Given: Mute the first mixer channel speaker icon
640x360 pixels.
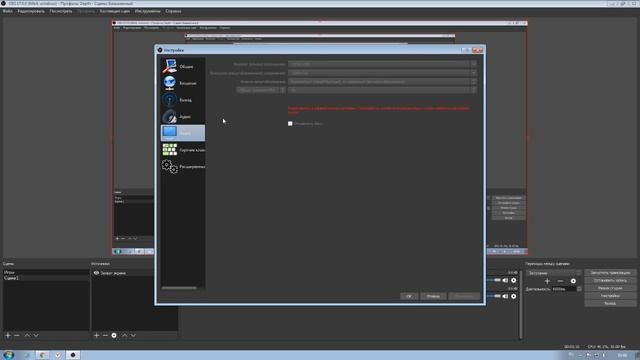Looking at the screenshot, I should [x=505, y=280].
